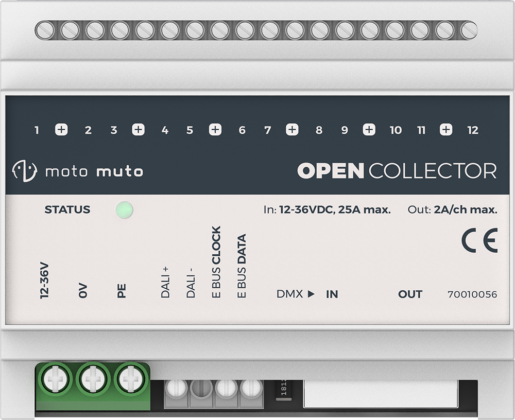Click the CE certification mark
This screenshot has width=515, height=420.
coord(479,240)
